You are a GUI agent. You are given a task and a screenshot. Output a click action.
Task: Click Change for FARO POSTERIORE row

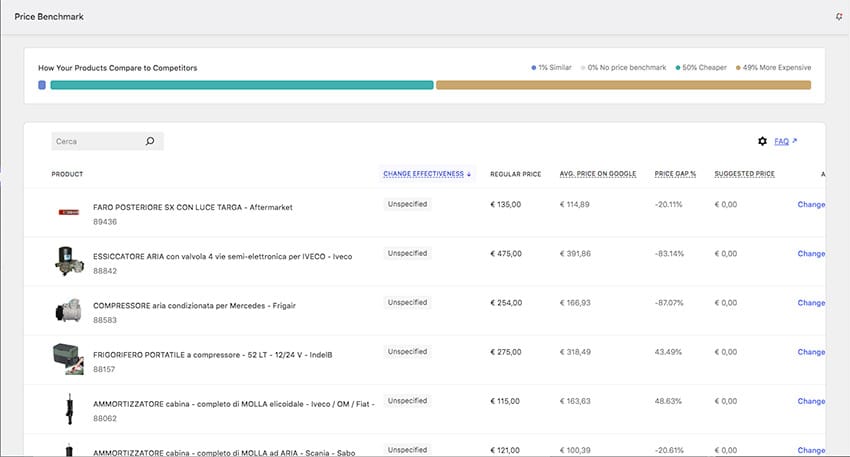pos(811,204)
